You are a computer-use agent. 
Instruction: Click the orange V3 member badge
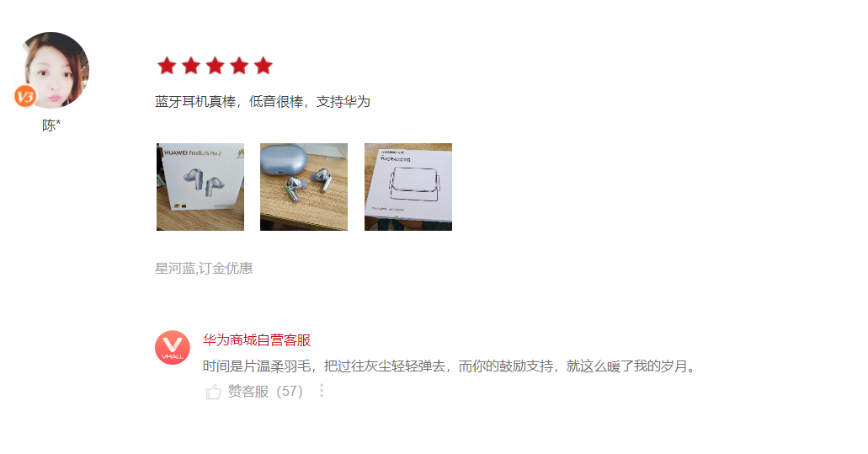pos(24,97)
